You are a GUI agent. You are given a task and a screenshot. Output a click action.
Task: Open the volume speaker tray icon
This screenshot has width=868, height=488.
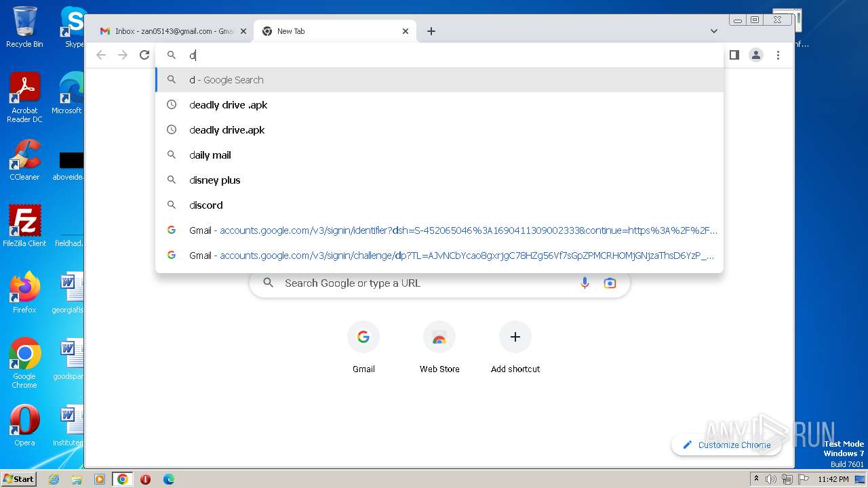click(770, 479)
